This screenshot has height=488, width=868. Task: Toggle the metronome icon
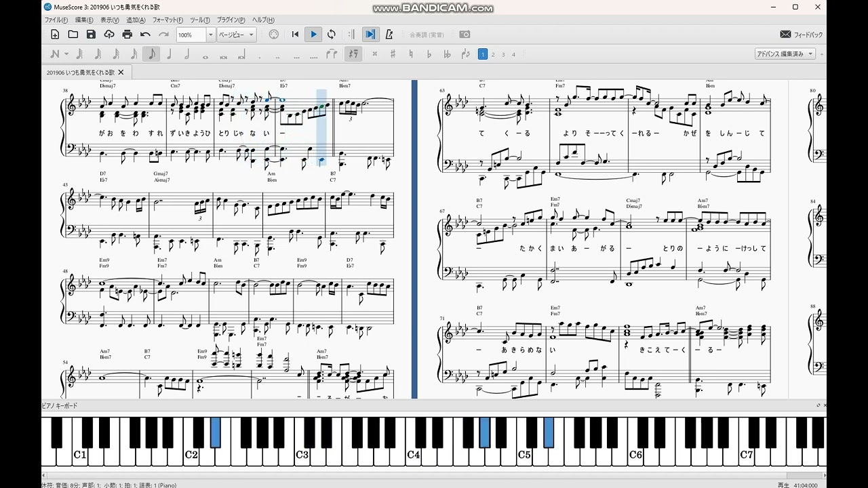(389, 35)
